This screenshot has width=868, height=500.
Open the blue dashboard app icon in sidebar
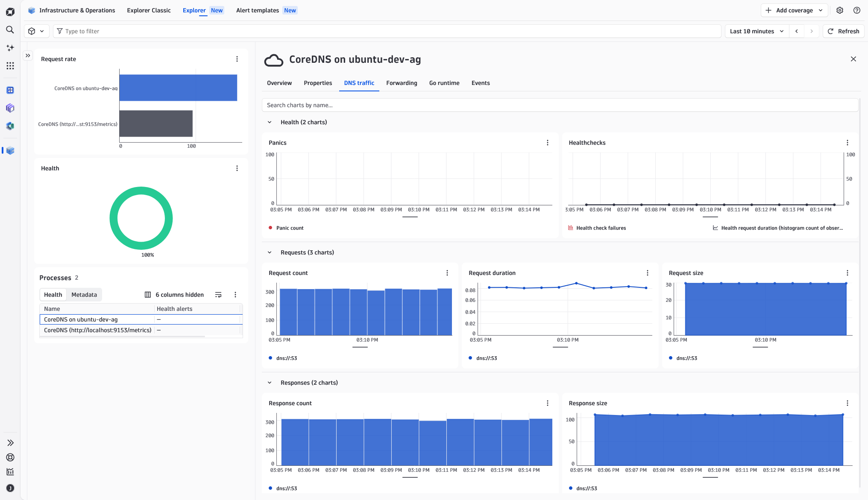pyautogui.click(x=10, y=90)
